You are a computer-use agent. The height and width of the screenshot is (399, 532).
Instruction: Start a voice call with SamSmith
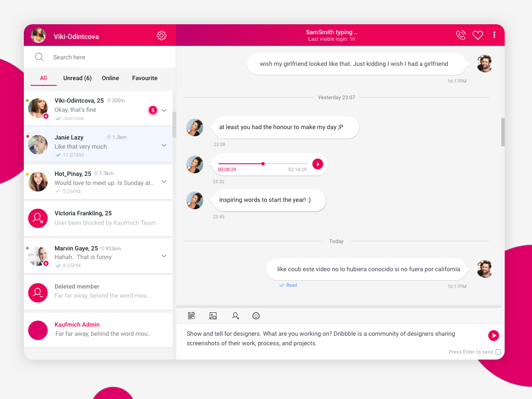tap(461, 36)
